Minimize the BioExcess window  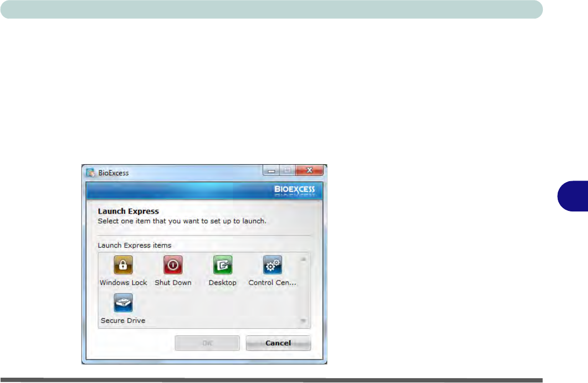pyautogui.click(x=271, y=171)
